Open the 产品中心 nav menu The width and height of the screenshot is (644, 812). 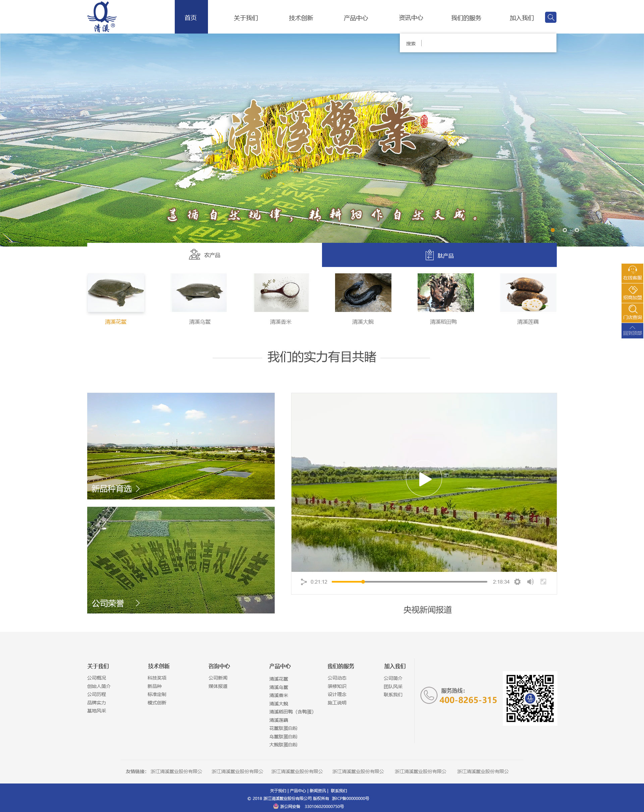tap(356, 18)
